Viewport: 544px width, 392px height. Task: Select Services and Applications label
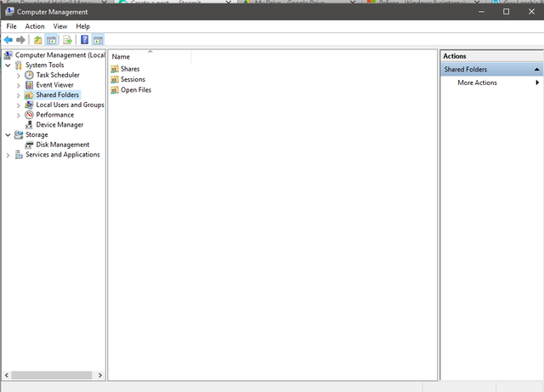63,155
